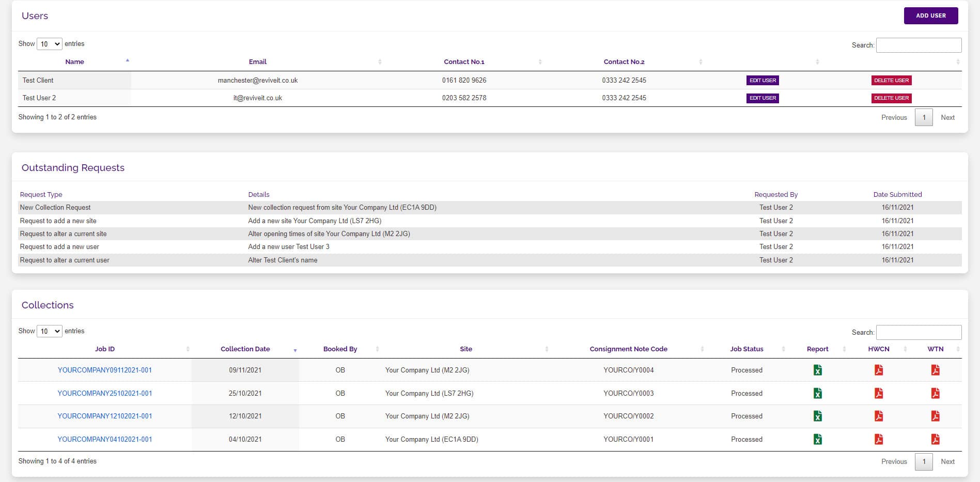Open WTN PDF for consignment YOURCO/Y0002

[935, 416]
